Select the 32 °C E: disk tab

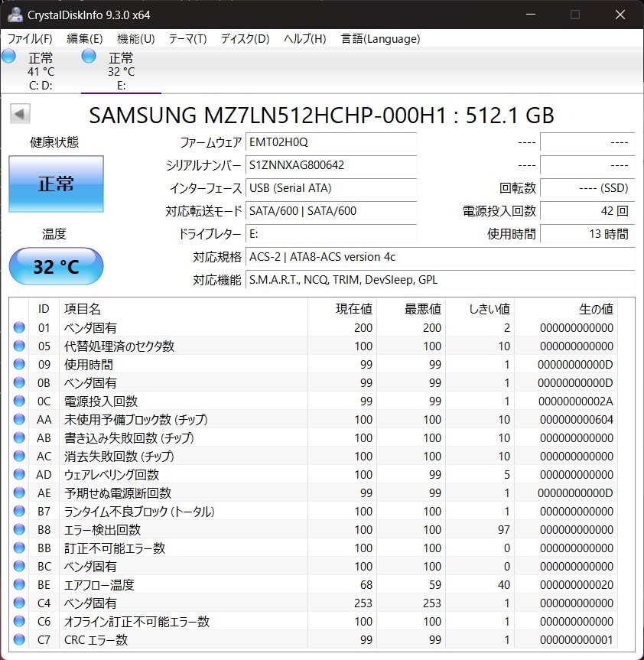click(121, 70)
